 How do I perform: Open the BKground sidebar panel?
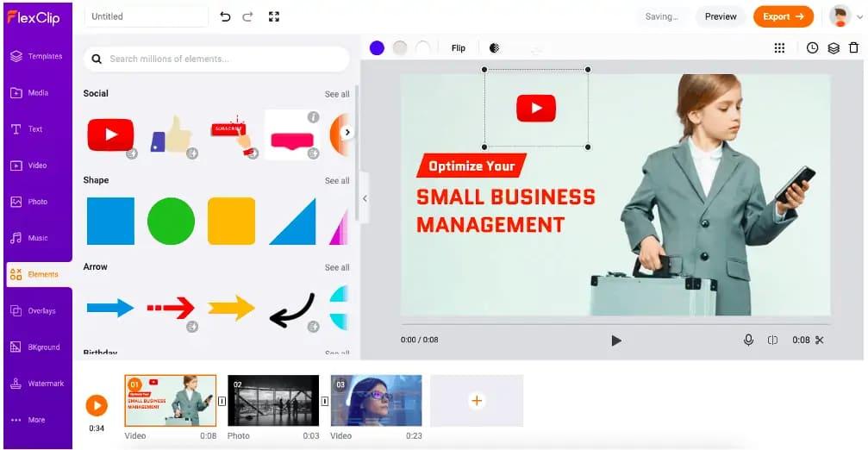click(37, 347)
